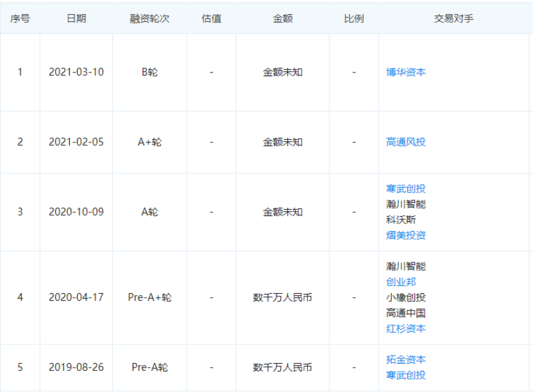Image resolution: width=533 pixels, height=392 pixels.
Task: Select the 小橡创投 investor text
Action: [x=405, y=298]
